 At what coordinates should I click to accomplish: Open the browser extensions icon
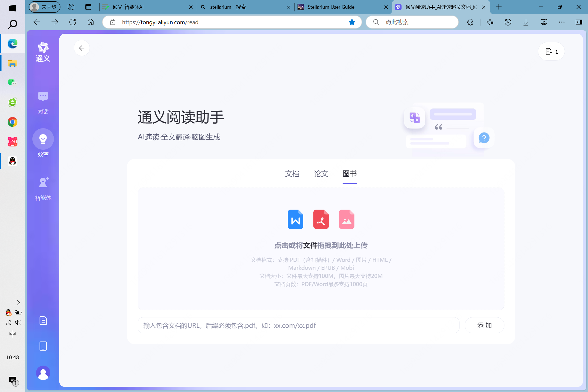click(x=470, y=22)
